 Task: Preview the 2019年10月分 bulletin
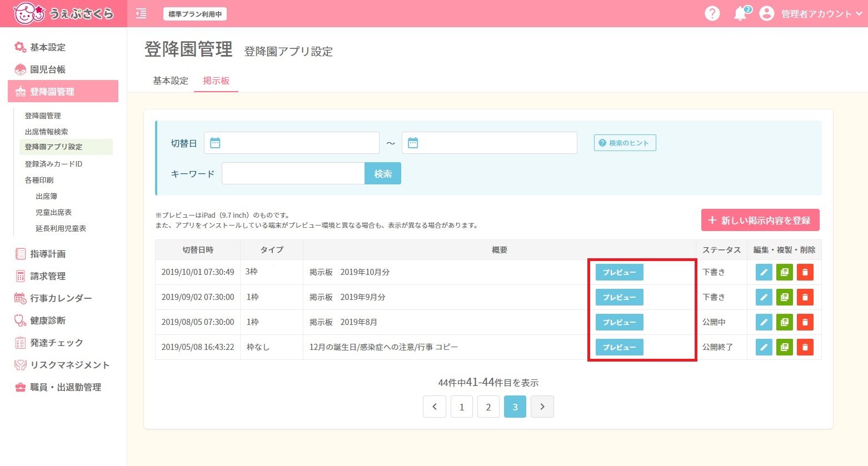(620, 272)
